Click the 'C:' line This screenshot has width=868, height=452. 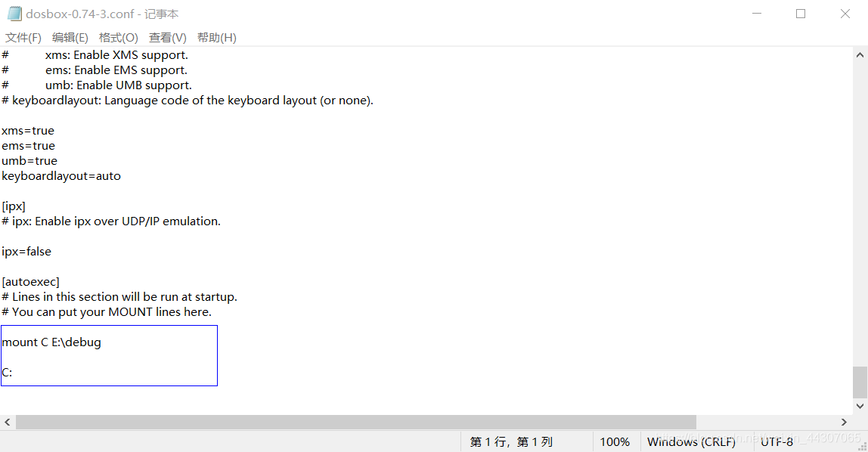point(7,373)
